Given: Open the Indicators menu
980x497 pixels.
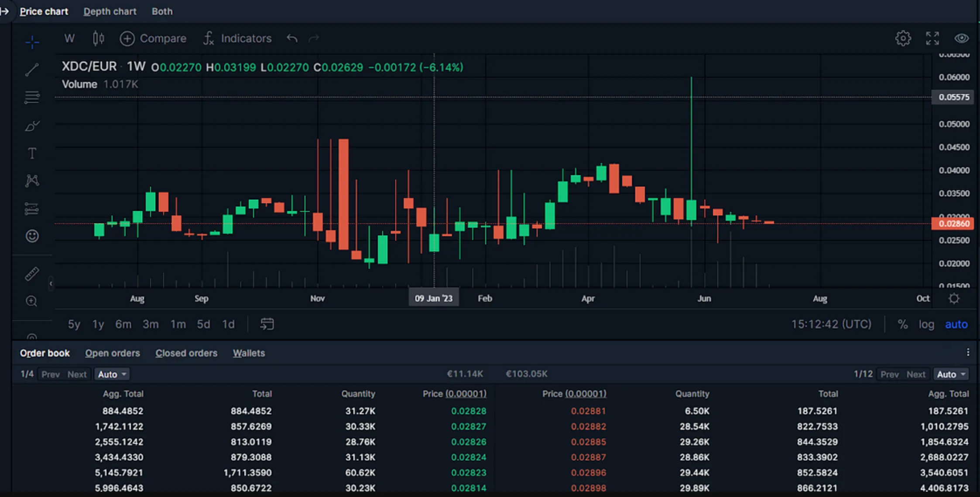Looking at the screenshot, I should 237,38.
